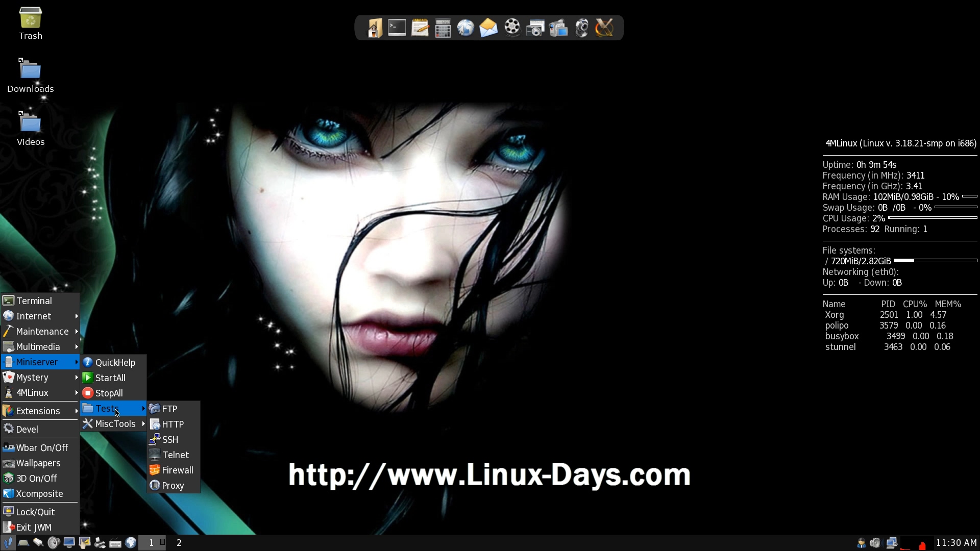Image resolution: width=980 pixels, height=551 pixels.
Task: Open the notepad editor in the dock
Action: click(x=420, y=28)
